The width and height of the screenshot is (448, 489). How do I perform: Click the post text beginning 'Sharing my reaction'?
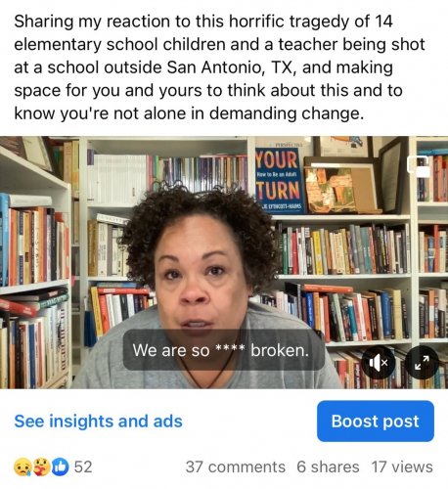click(x=219, y=67)
